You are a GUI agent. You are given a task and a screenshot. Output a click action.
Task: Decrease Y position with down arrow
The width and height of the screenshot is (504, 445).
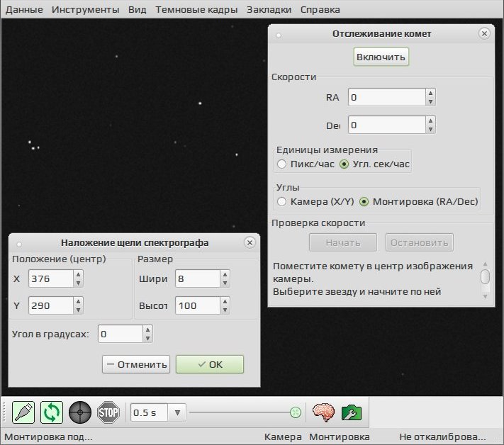pos(79,310)
